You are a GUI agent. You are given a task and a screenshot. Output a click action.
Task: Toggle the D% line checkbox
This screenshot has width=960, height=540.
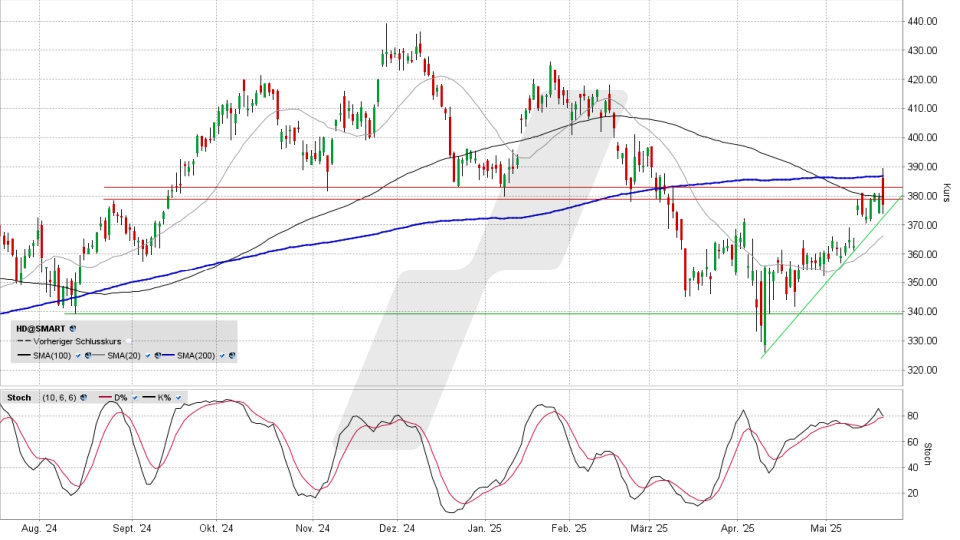135,398
